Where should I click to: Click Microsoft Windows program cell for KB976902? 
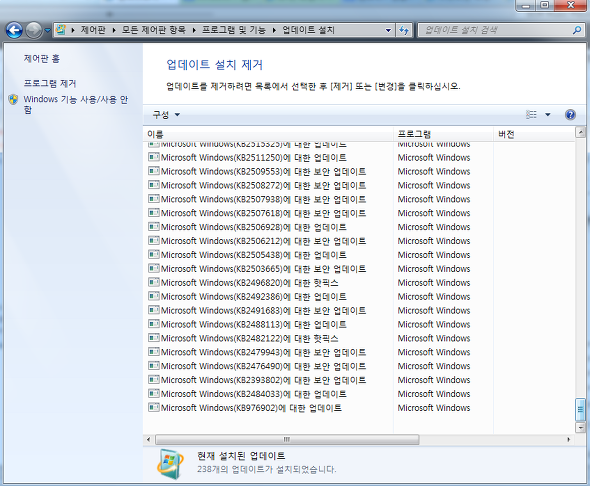pos(434,408)
